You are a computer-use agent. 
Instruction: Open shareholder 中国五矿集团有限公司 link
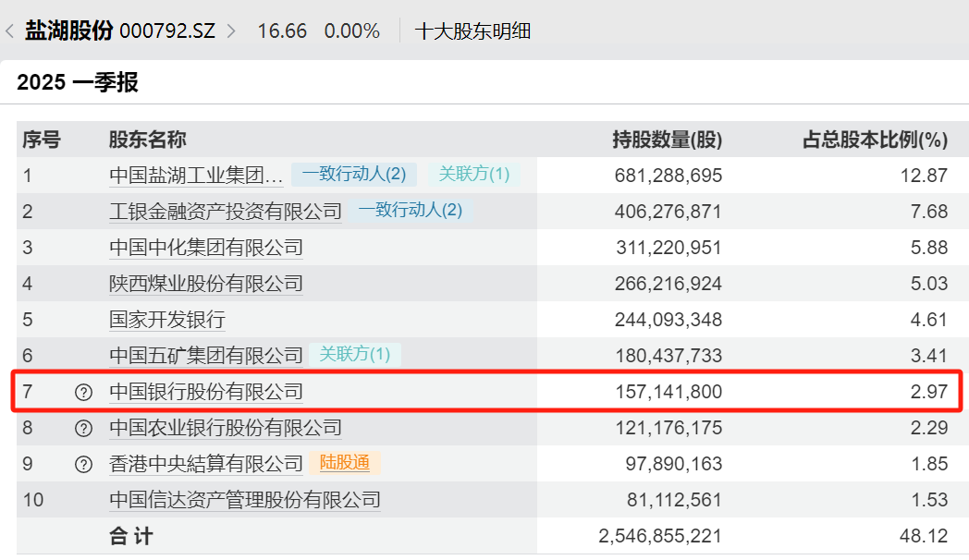tap(206, 356)
